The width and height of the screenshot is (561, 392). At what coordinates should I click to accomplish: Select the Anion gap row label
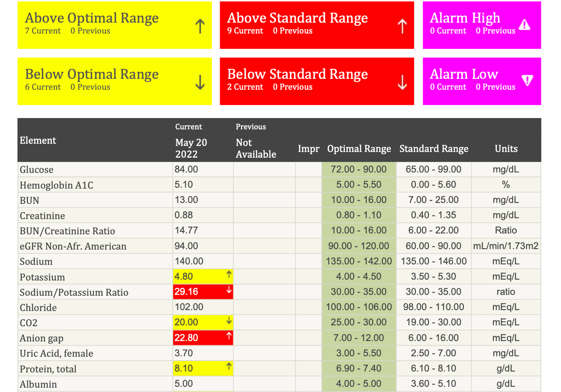[x=41, y=338]
